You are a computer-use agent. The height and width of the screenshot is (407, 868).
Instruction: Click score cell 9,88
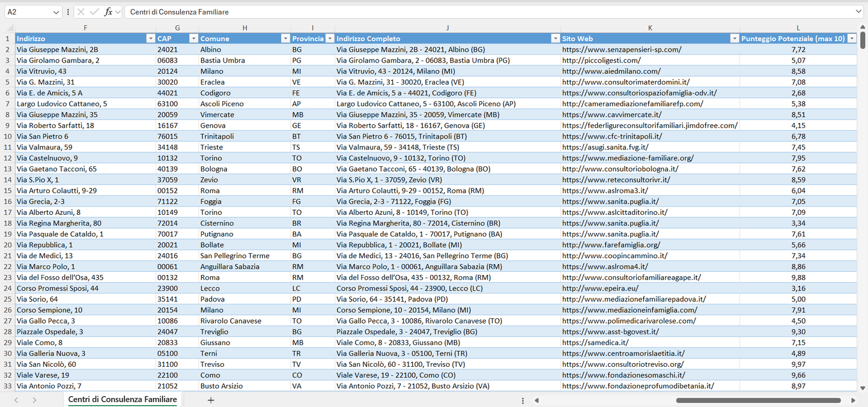[798, 277]
